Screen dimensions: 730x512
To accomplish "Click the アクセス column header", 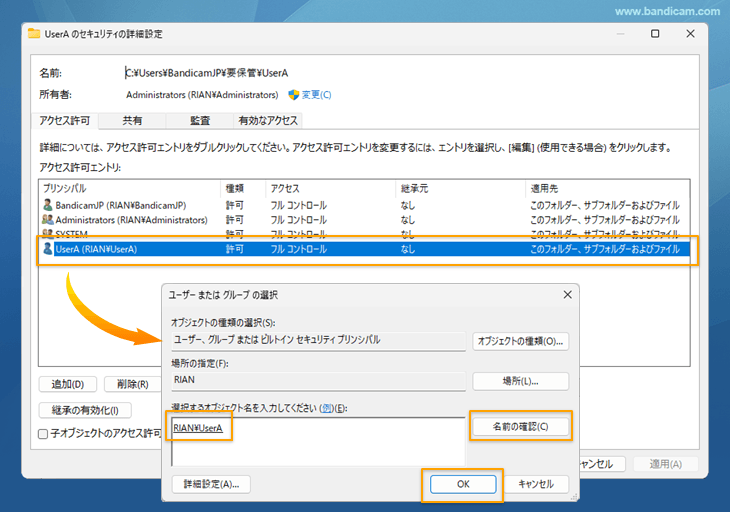I will [331, 189].
